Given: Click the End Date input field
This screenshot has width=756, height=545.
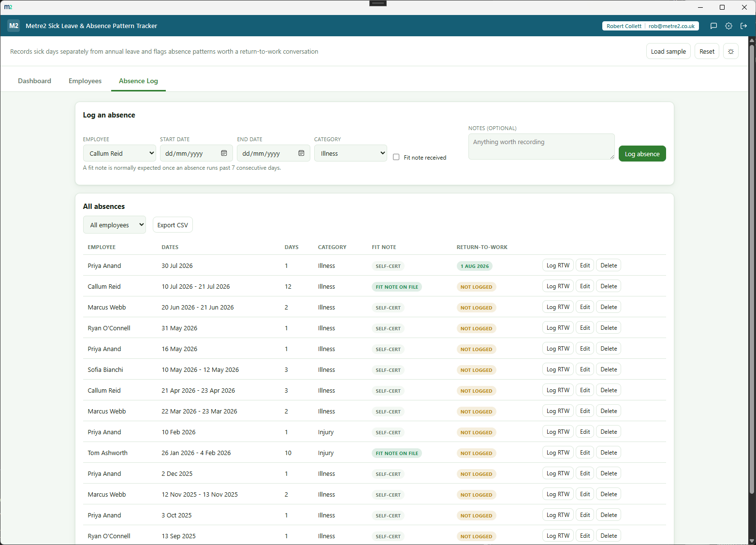Looking at the screenshot, I should coord(274,153).
